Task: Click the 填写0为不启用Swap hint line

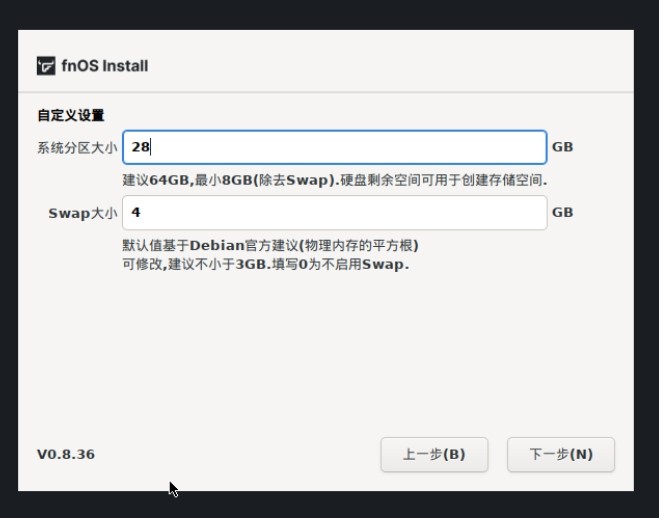Action: [x=266, y=265]
